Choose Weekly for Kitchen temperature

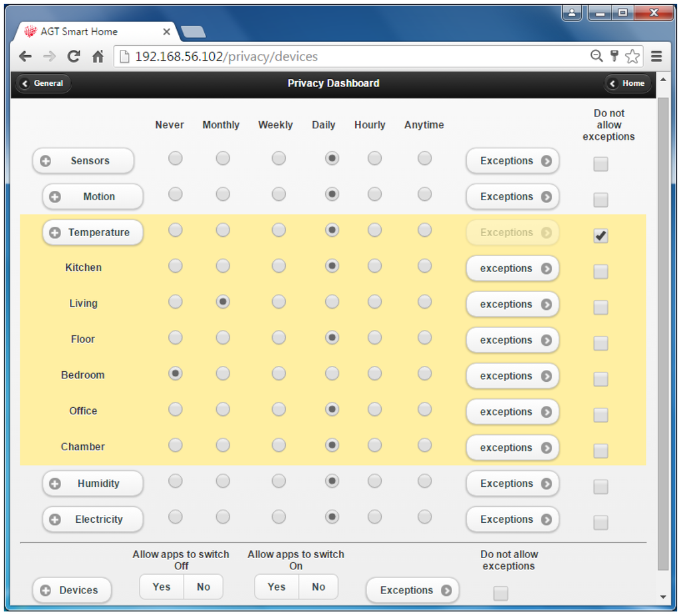coord(279,266)
